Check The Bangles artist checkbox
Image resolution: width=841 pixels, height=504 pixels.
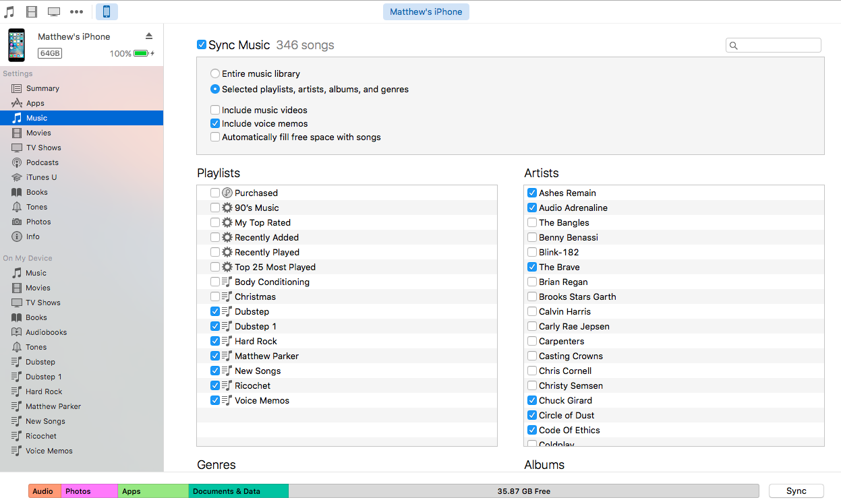(532, 222)
